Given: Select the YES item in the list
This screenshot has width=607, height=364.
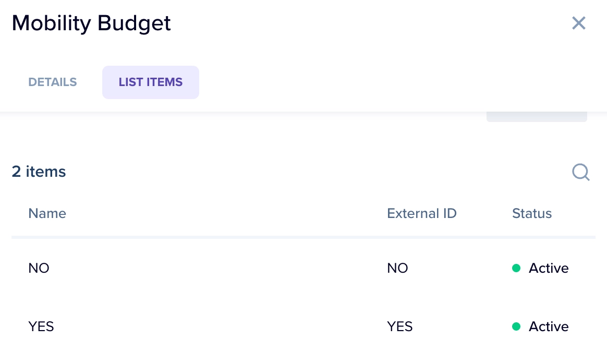Looking at the screenshot, I should click(x=41, y=326).
